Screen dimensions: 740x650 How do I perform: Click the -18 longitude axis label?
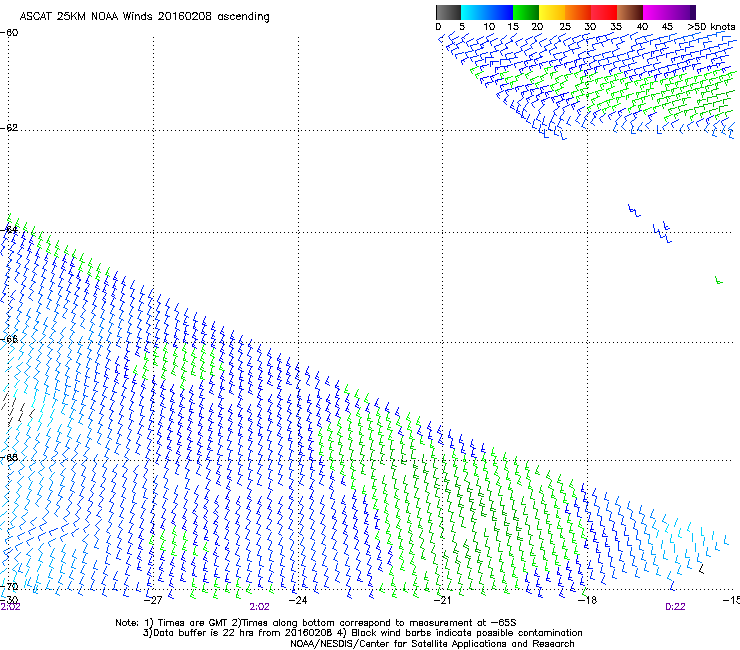click(x=587, y=600)
